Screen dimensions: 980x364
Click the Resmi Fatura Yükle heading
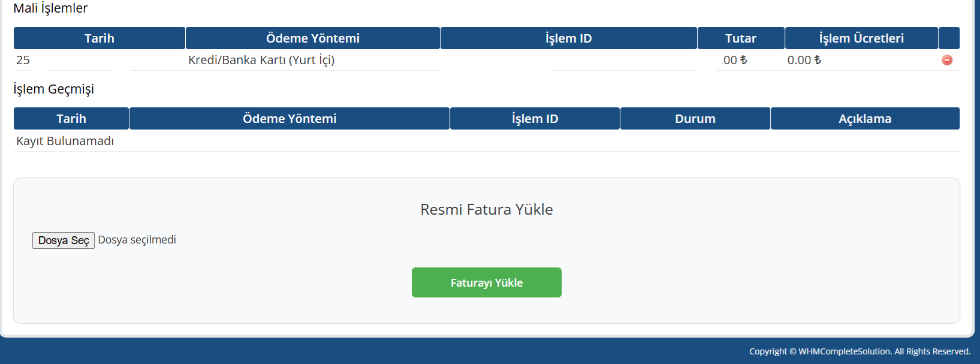click(x=486, y=209)
